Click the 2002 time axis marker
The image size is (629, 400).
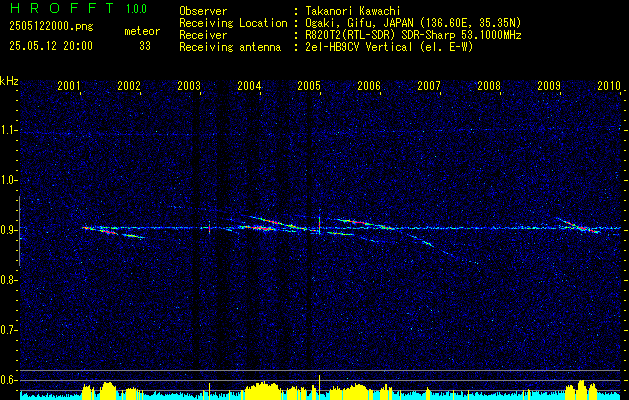click(129, 85)
